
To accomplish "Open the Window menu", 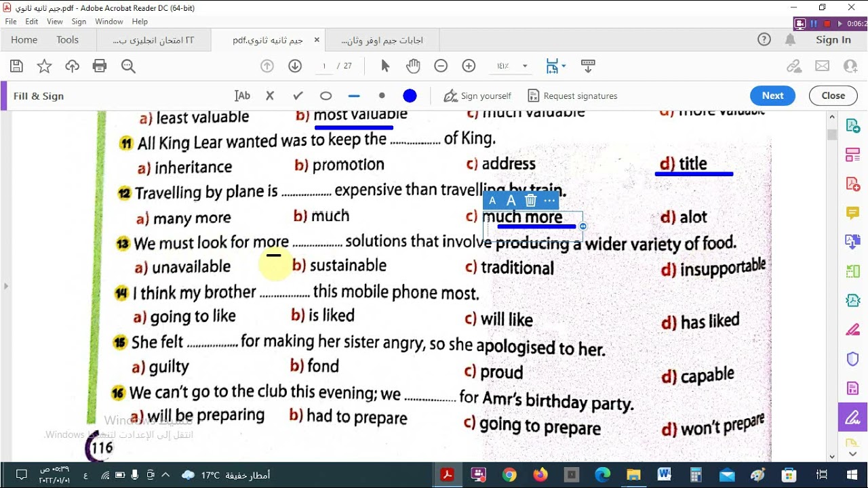I will point(109,22).
